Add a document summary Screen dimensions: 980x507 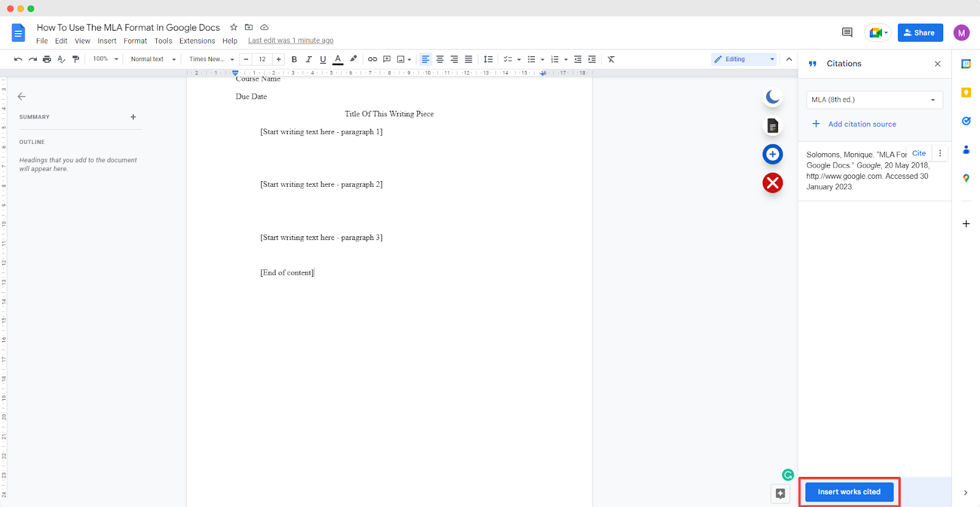[133, 117]
